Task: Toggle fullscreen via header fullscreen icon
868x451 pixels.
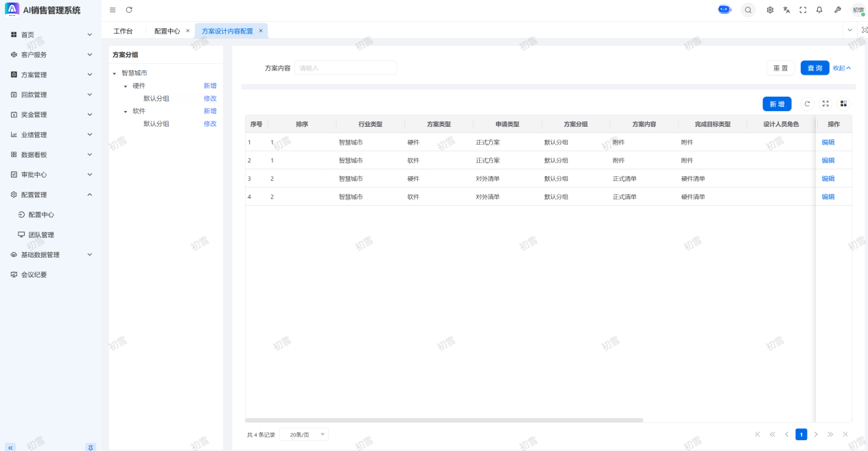Action: pyautogui.click(x=803, y=10)
